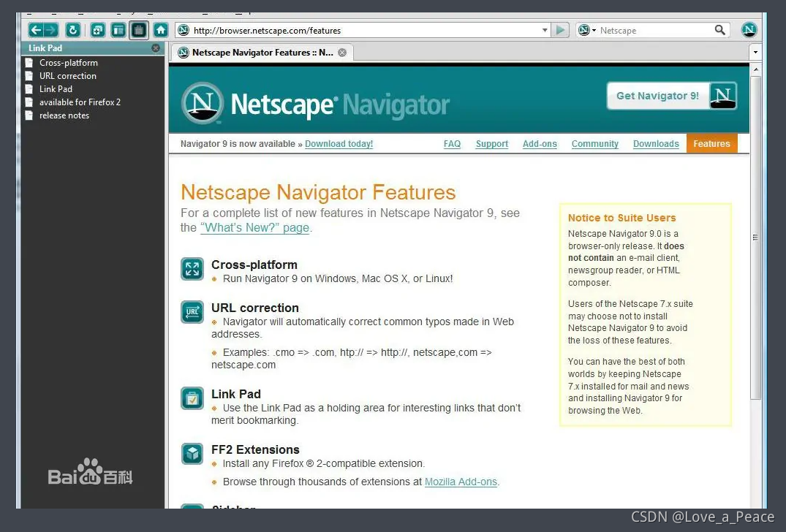Click the Link Pad feature icon
Screen dimensions: 786x532
[x=192, y=399]
